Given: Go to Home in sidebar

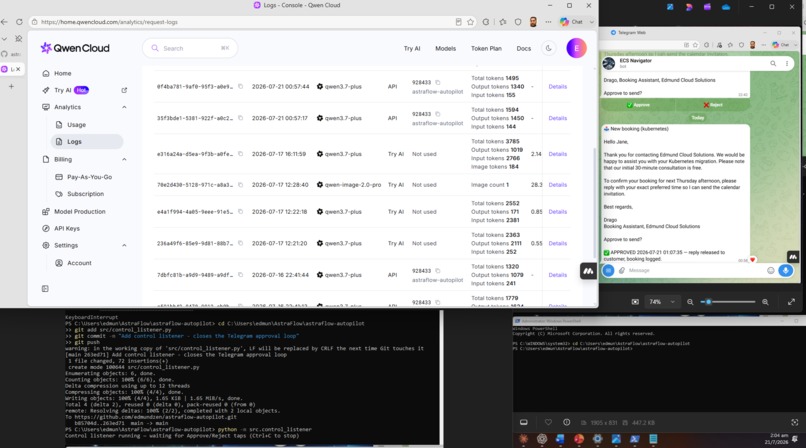Looking at the screenshot, I should pos(63,73).
